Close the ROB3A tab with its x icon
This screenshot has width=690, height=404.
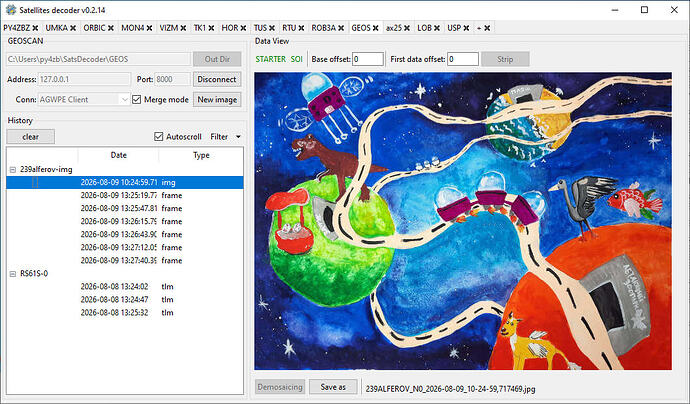click(341, 28)
